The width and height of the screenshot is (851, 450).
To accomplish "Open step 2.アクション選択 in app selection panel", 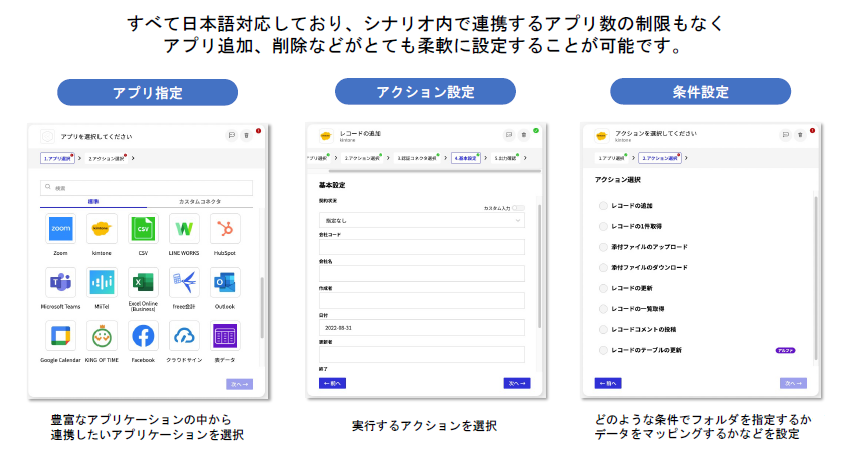I will 106,158.
